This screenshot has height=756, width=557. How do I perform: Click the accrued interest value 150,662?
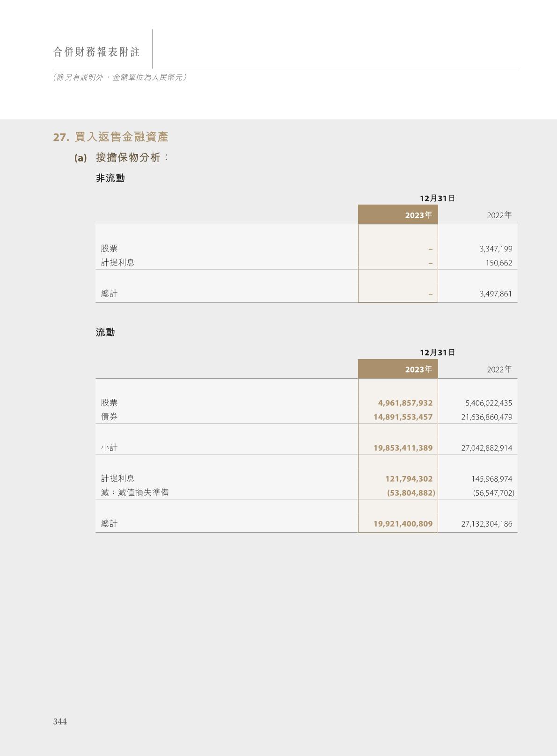pos(498,263)
